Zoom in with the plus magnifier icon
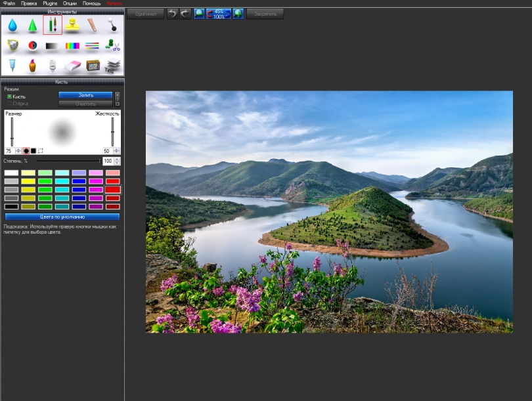The image size is (532, 401). click(x=238, y=14)
